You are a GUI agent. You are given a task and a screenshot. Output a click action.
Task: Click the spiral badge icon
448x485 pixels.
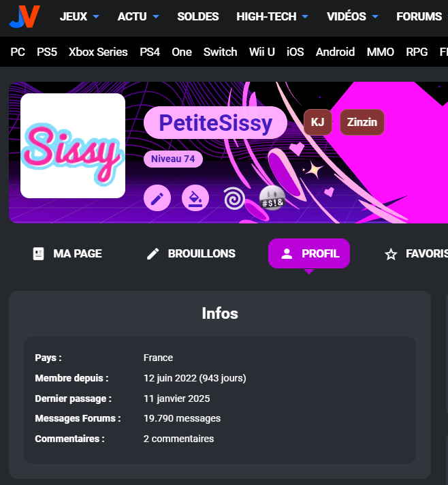pyautogui.click(x=234, y=198)
